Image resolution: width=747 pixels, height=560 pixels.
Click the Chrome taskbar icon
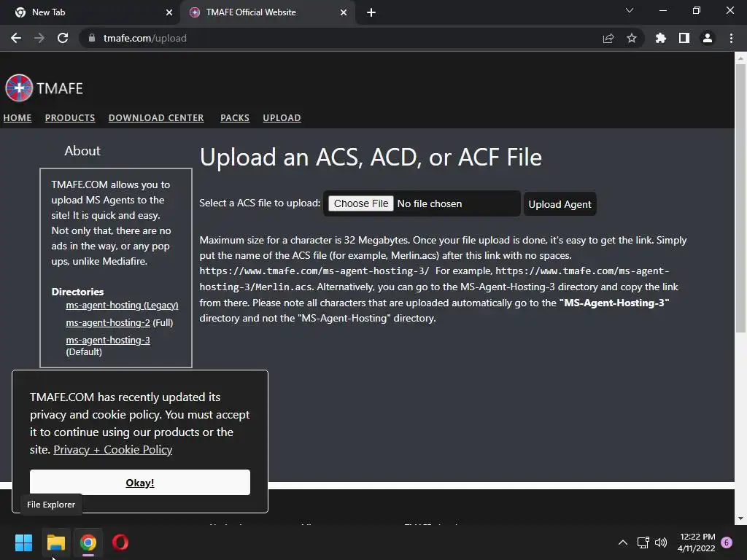click(88, 542)
